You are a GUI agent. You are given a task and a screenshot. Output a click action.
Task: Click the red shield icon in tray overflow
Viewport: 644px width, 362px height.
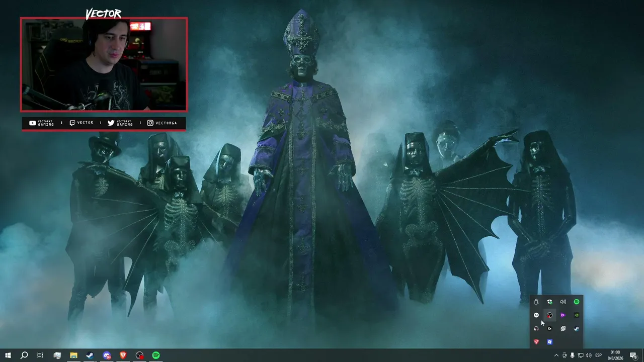(536, 342)
